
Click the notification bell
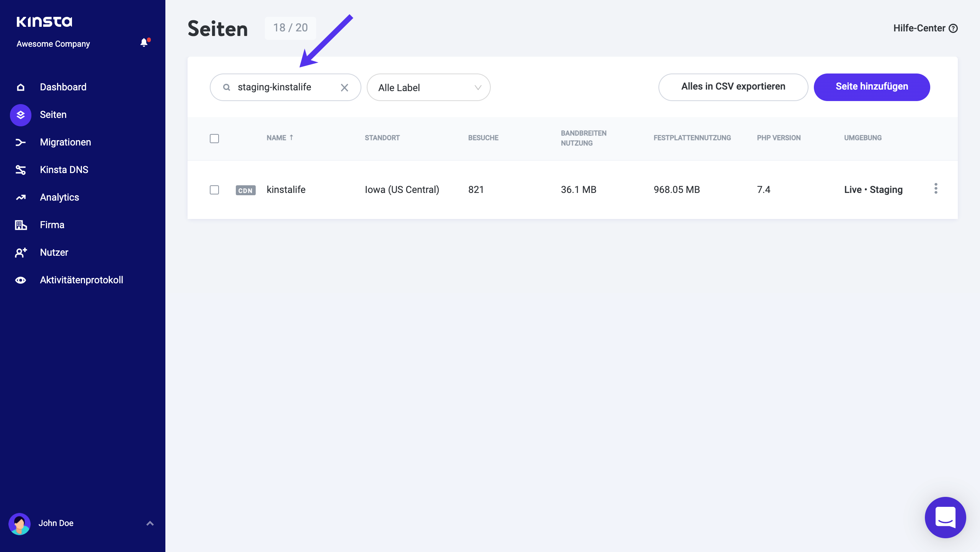(144, 42)
